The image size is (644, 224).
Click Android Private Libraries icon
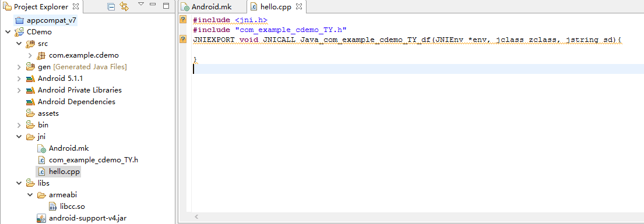(x=30, y=90)
